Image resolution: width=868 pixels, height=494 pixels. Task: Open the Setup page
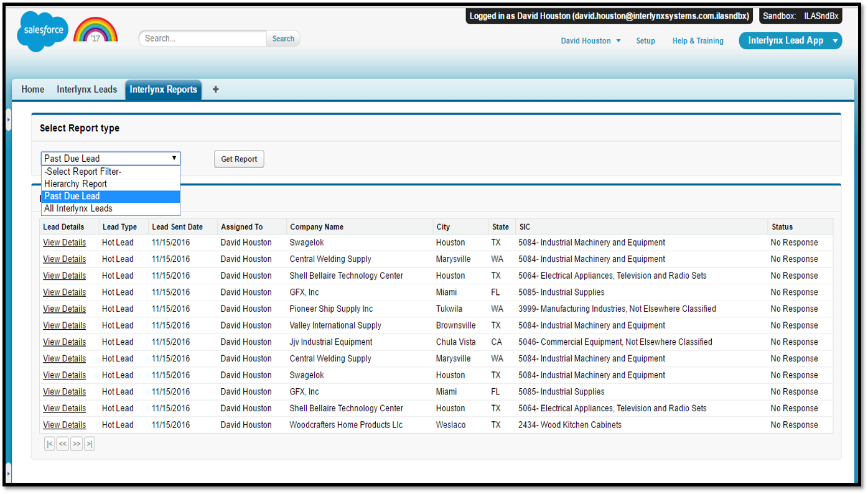pos(645,40)
